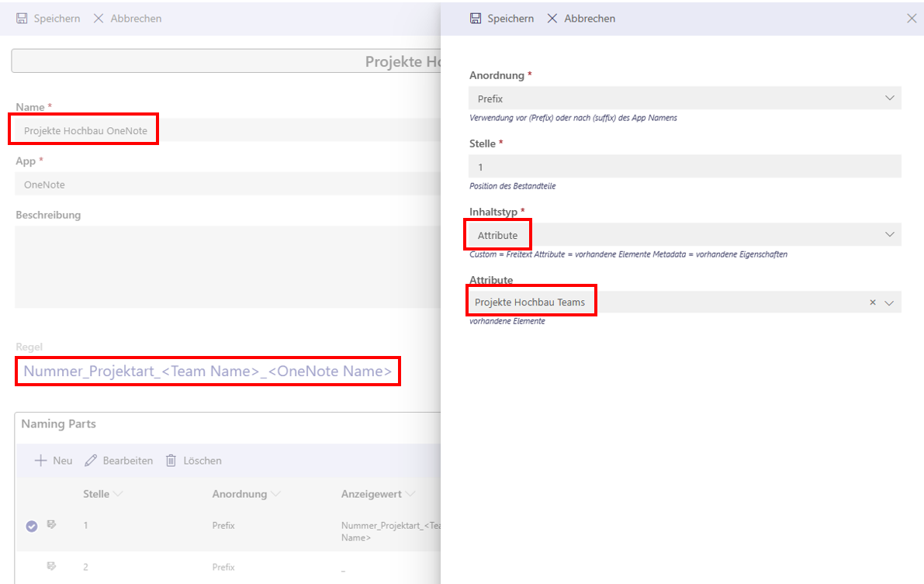Click Speichern disk icon in left form
Viewport: 924px width, 584px height.
point(22,19)
